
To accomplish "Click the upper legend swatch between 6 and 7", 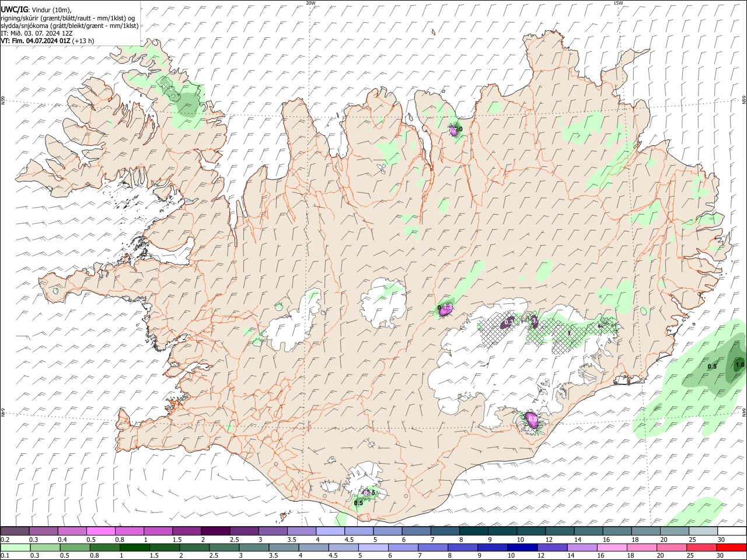I will pyautogui.click(x=416, y=531).
